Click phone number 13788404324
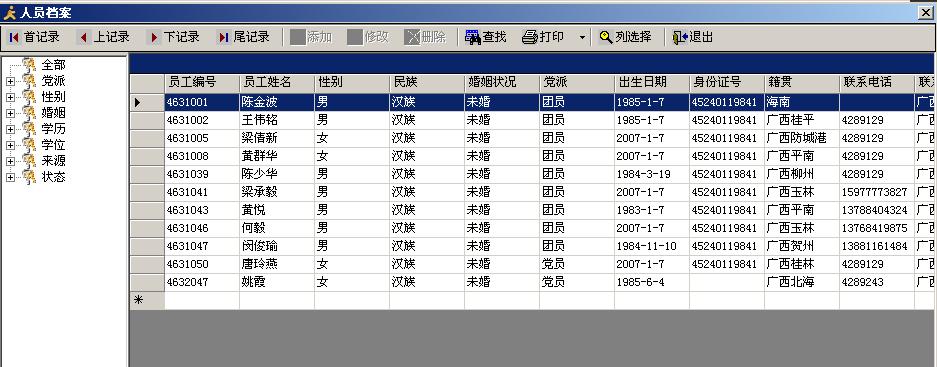The height and width of the screenshot is (367, 937). (x=877, y=210)
